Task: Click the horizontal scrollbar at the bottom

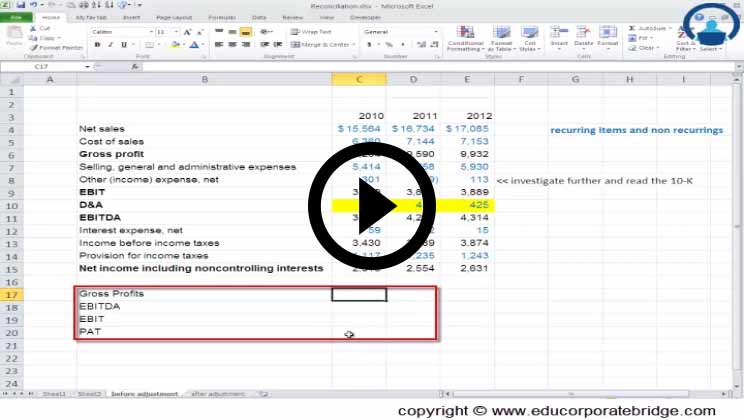Action: [x=571, y=394]
